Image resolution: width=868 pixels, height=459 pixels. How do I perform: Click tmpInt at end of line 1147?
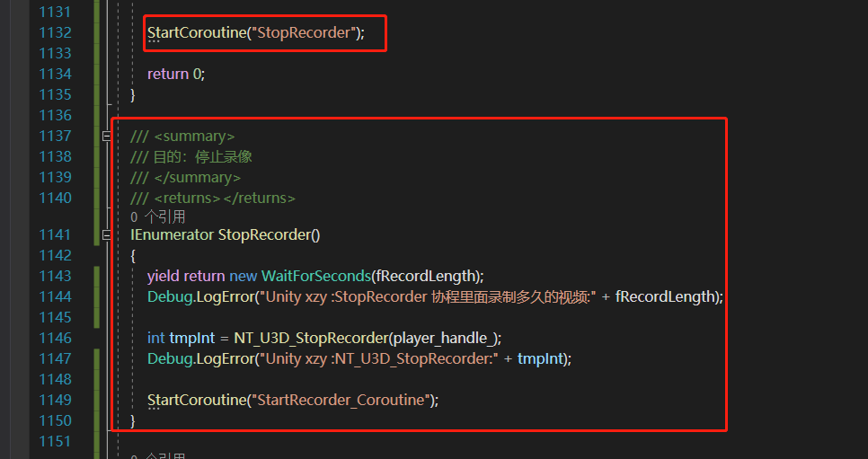540,358
